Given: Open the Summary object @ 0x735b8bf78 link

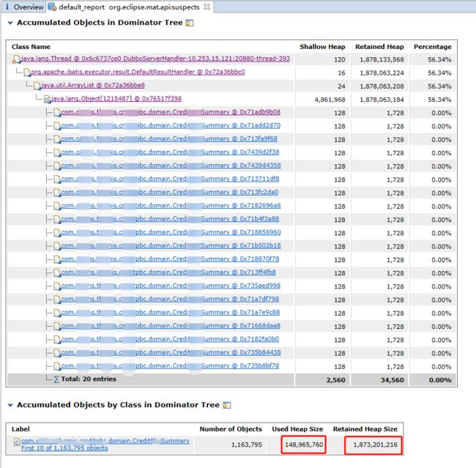Looking at the screenshot, I should tap(170, 366).
